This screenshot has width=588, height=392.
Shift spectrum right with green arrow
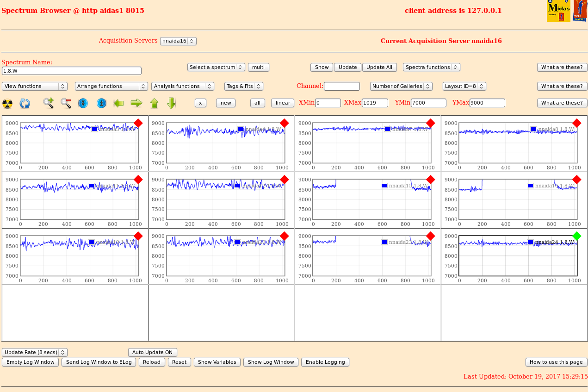coord(136,103)
